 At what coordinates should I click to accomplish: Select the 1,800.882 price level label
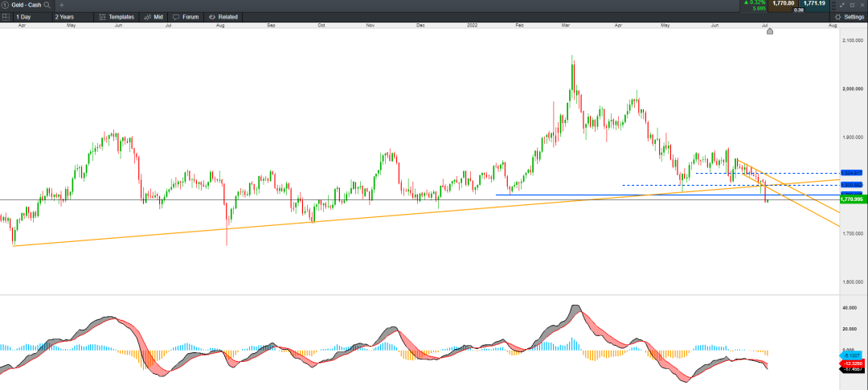point(851,185)
